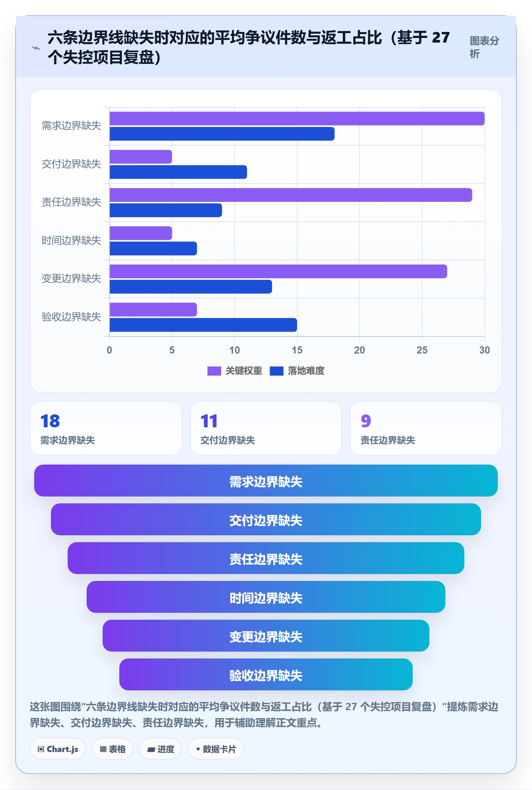532x790 pixels.
Task: Open the stat card showing 18
Action: [x=106, y=428]
